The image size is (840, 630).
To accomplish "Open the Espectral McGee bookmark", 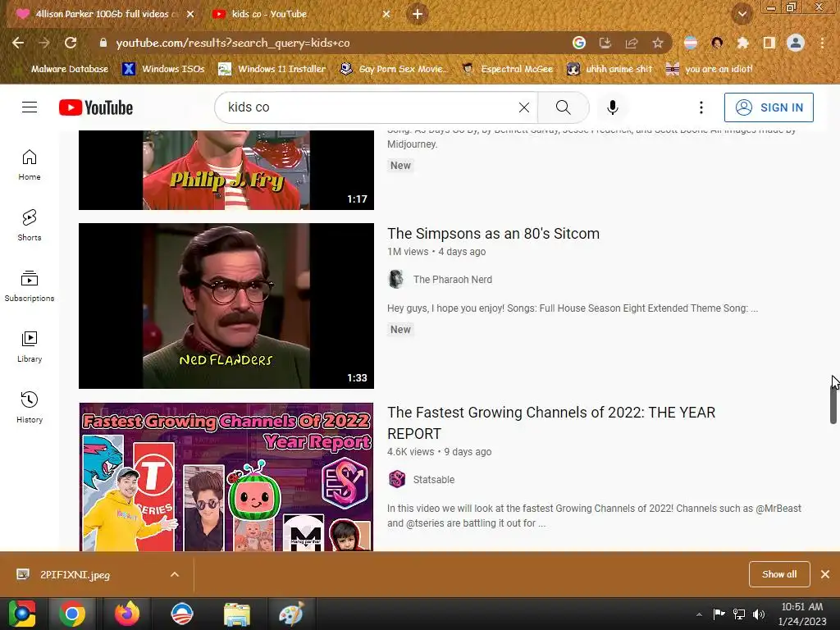I will (x=508, y=69).
